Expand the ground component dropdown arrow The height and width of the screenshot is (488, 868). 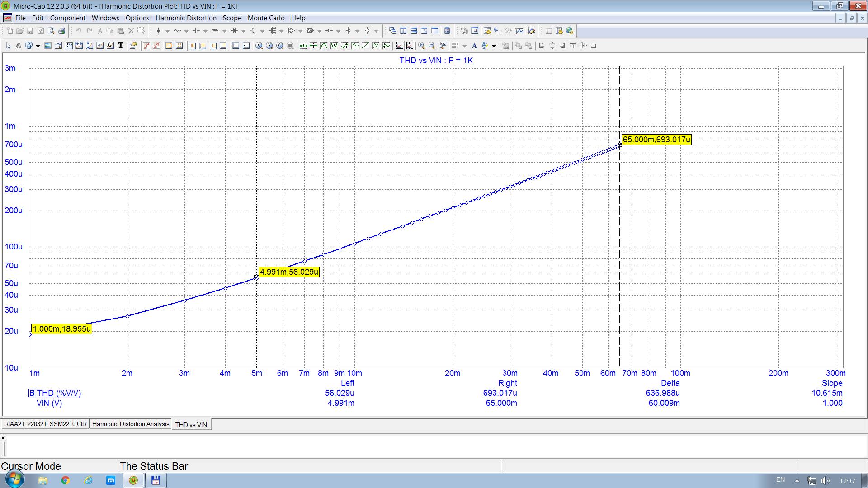(167, 31)
